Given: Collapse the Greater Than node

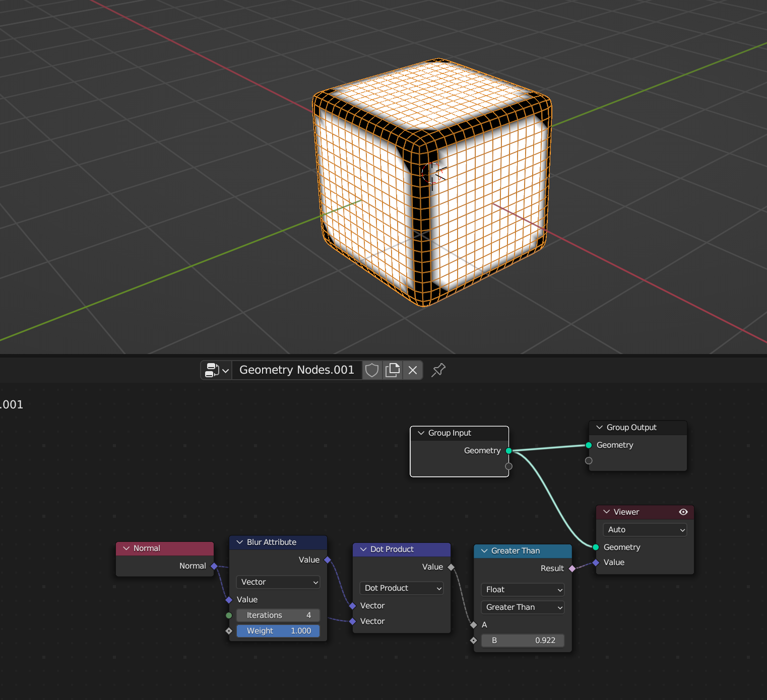Looking at the screenshot, I should point(484,551).
